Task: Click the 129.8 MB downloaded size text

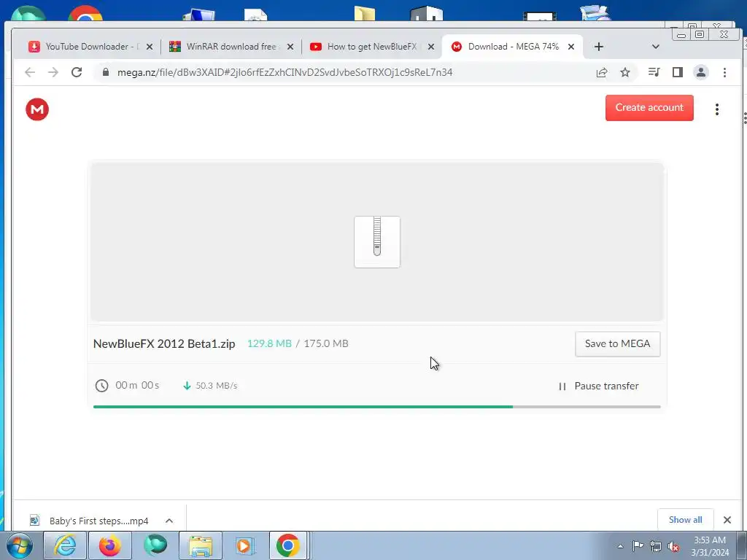Action: (269, 344)
